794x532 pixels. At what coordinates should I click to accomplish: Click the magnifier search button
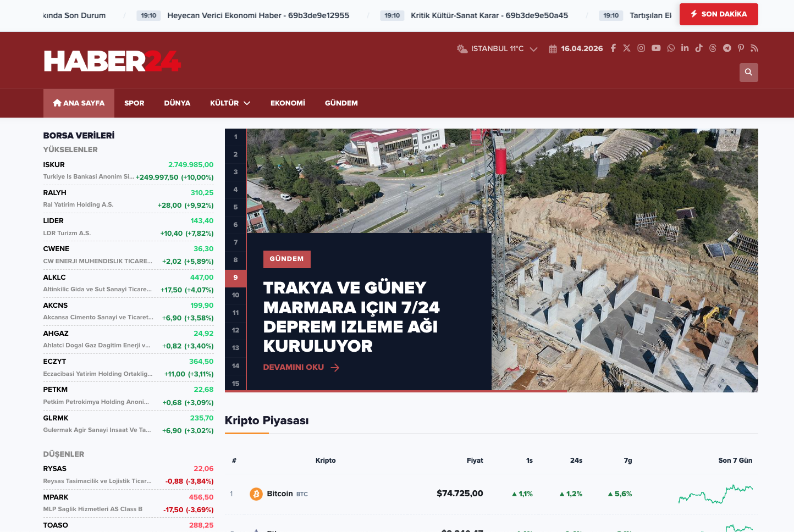749,73
